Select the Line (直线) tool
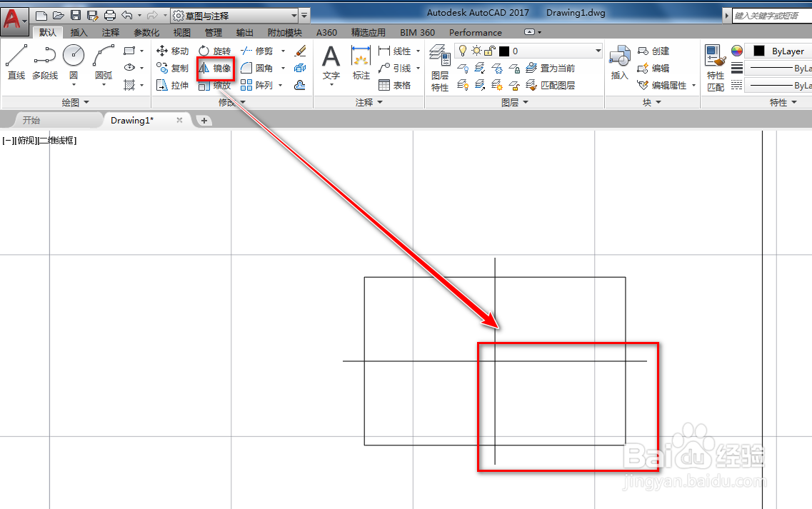812x509 pixels. tap(16, 62)
